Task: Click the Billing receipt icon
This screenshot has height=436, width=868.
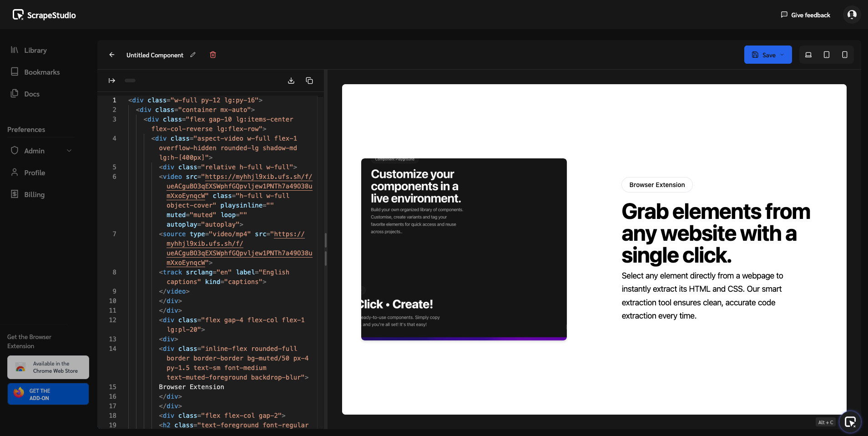Action: [15, 194]
